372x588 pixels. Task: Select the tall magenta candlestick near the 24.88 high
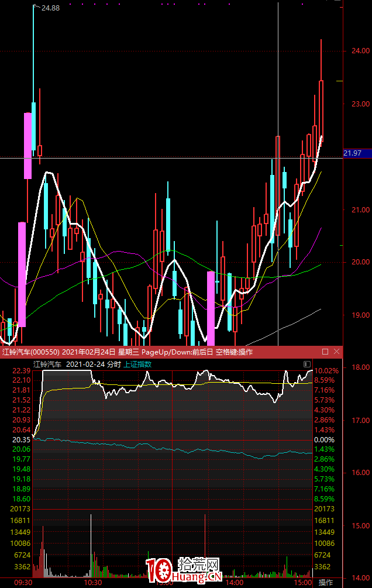coord(27,146)
